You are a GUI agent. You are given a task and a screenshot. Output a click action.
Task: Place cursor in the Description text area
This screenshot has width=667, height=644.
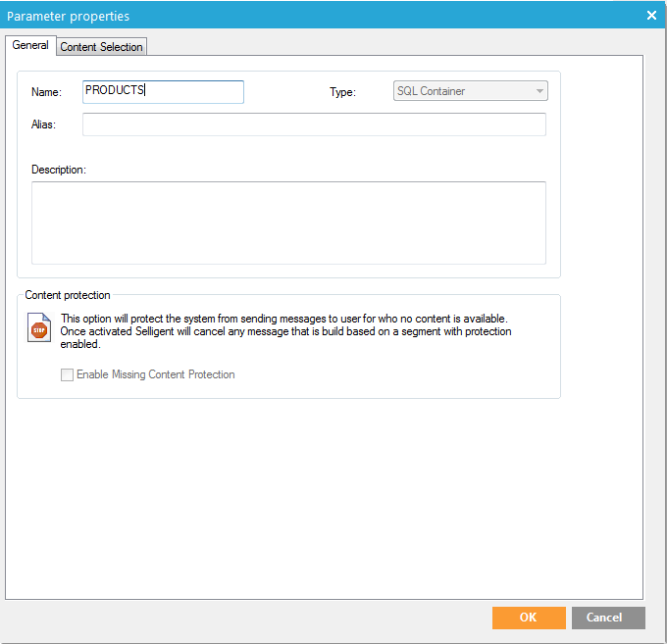(288, 223)
